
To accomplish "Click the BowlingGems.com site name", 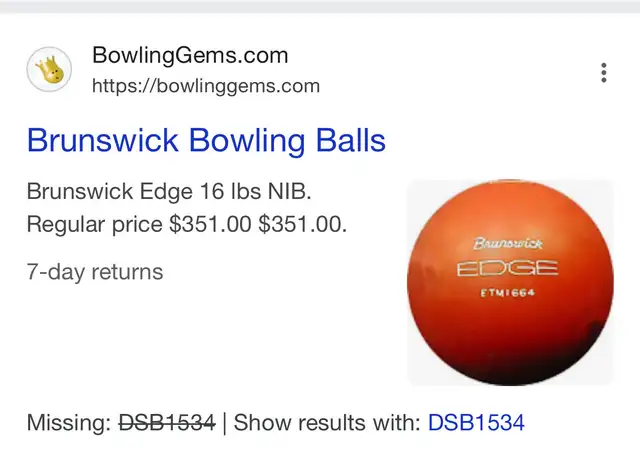I will (190, 55).
